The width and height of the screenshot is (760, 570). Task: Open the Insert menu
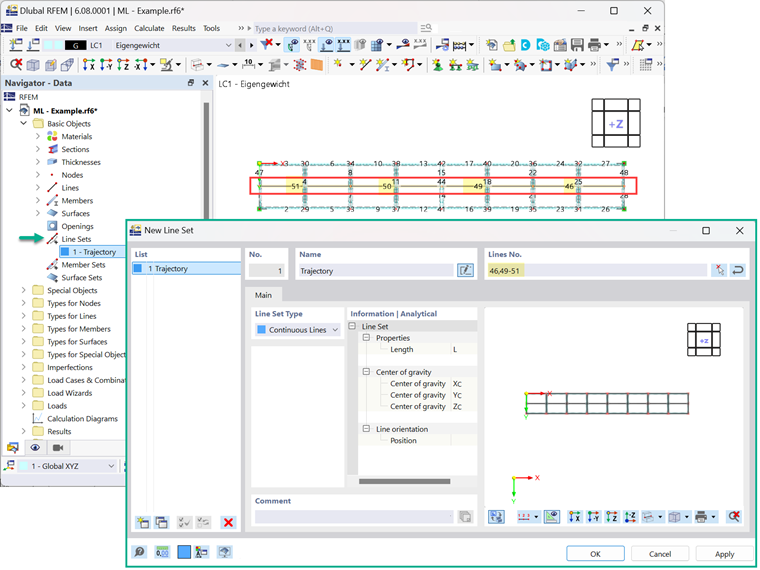[88, 28]
